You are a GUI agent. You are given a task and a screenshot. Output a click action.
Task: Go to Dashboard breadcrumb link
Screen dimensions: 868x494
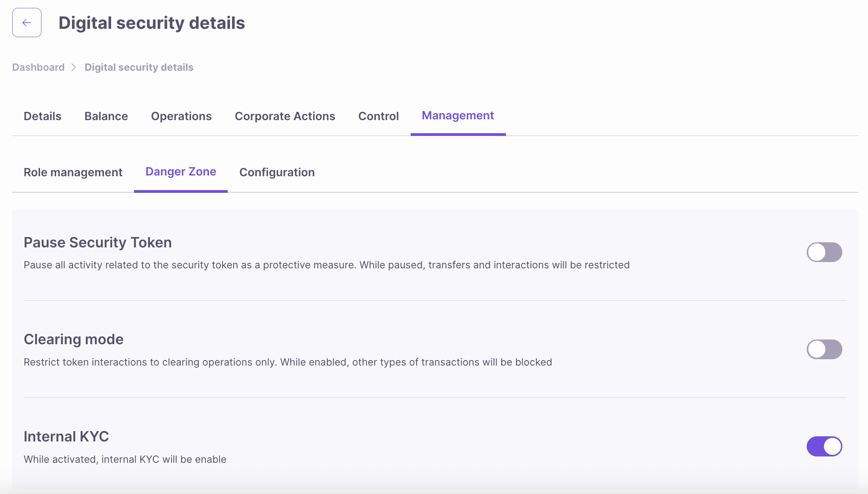[x=38, y=68]
